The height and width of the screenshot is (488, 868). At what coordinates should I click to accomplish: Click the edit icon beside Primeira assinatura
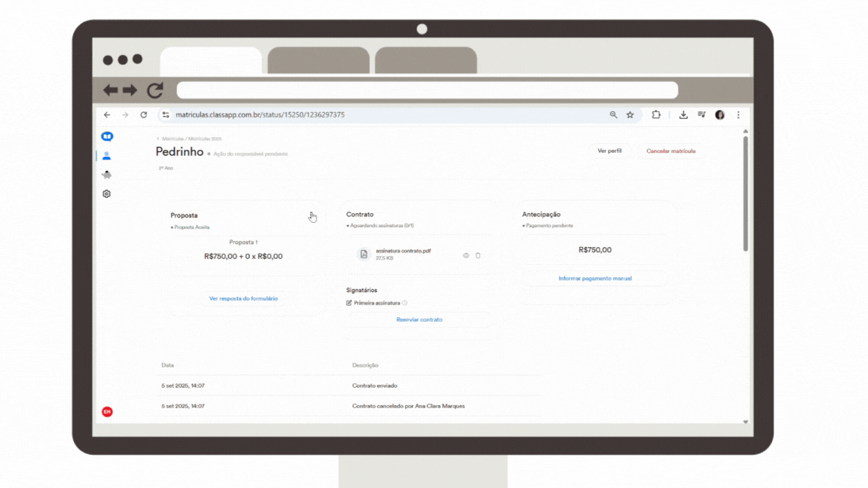coord(349,303)
